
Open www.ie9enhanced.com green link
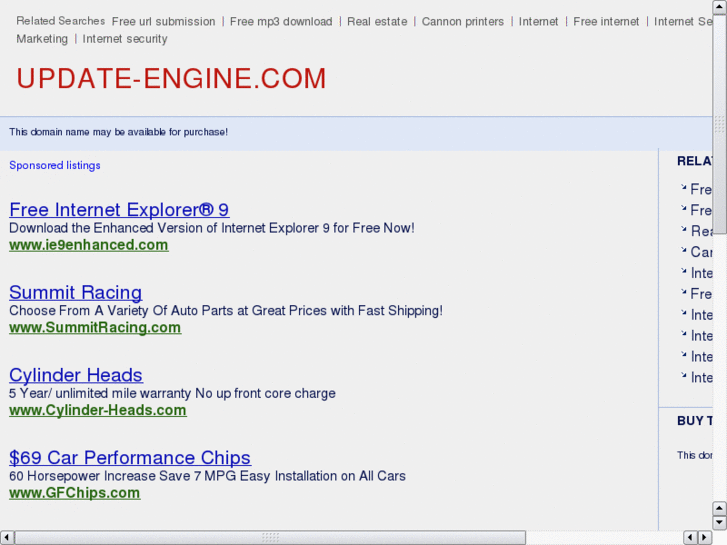tap(89, 245)
